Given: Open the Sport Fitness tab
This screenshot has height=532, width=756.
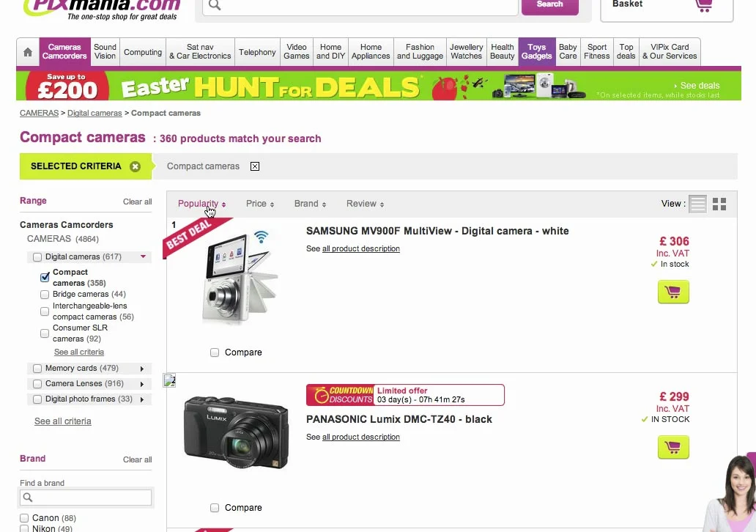Looking at the screenshot, I should [597, 51].
